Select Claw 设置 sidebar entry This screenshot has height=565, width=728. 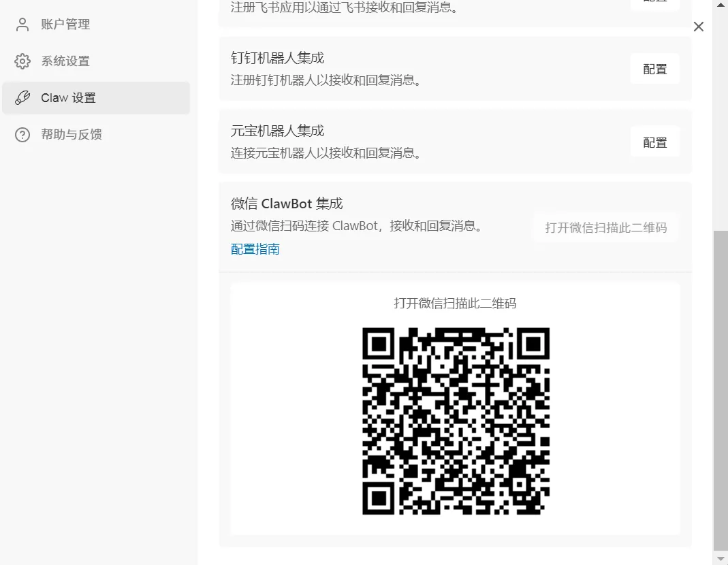pyautogui.click(x=96, y=98)
